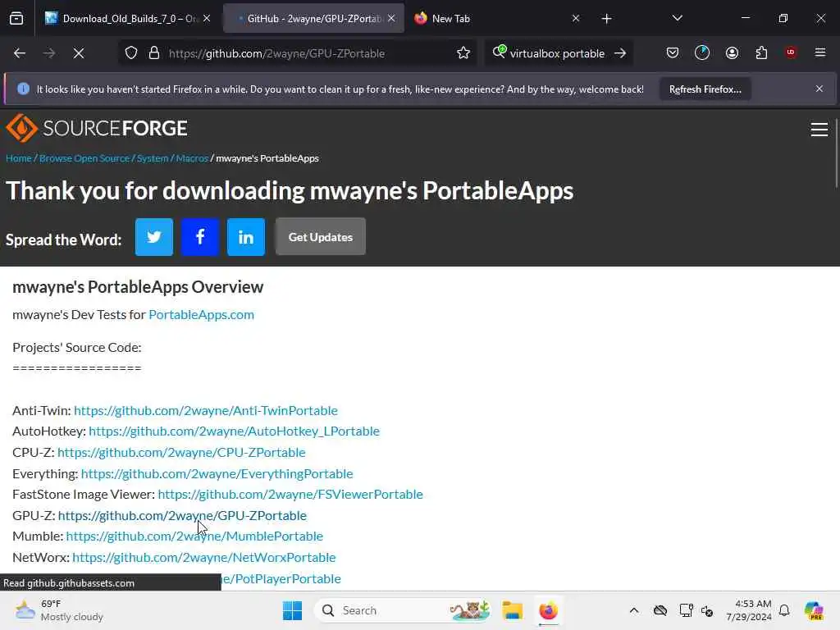This screenshot has height=630, width=840.
Task: List all tabs dropdown
Action: coord(677,19)
